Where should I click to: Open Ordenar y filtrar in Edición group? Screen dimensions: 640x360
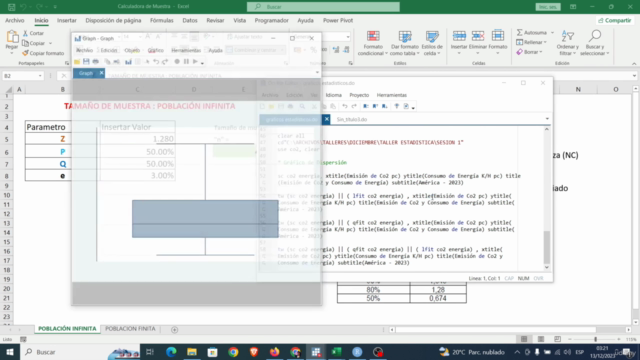pyautogui.click(x=567, y=43)
